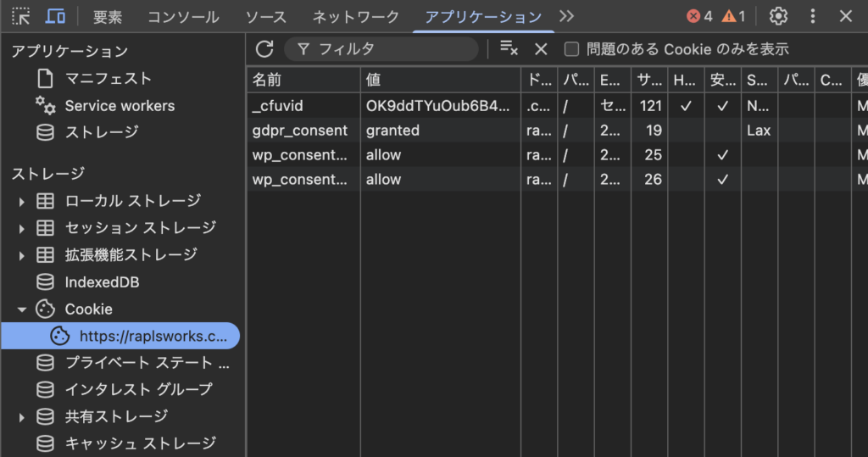Open インタレスト グループ item
The image size is (868, 457).
pos(138,389)
